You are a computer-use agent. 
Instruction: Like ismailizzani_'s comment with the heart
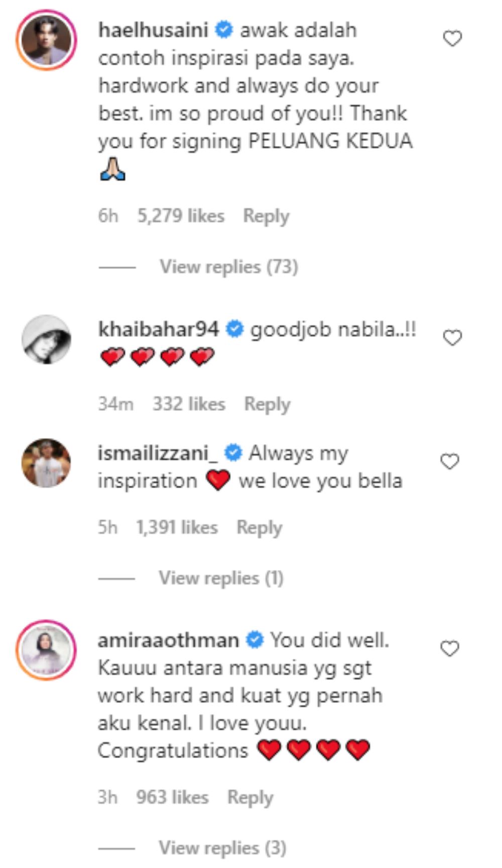coord(449,461)
